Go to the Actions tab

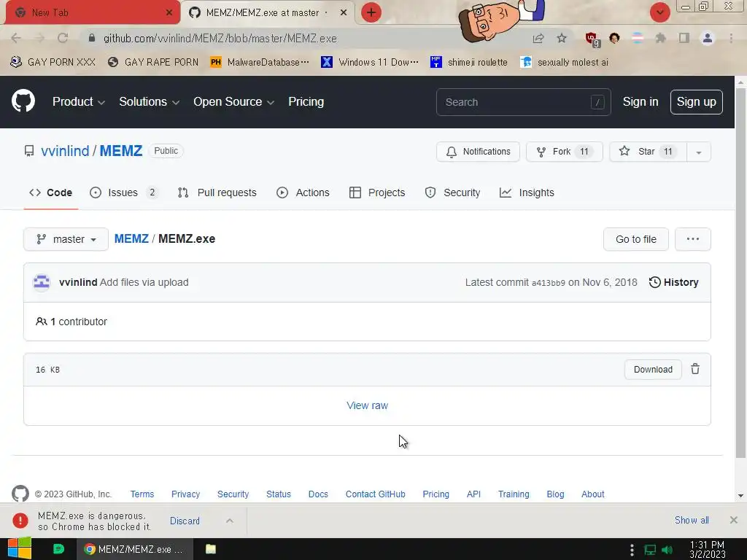point(303,192)
